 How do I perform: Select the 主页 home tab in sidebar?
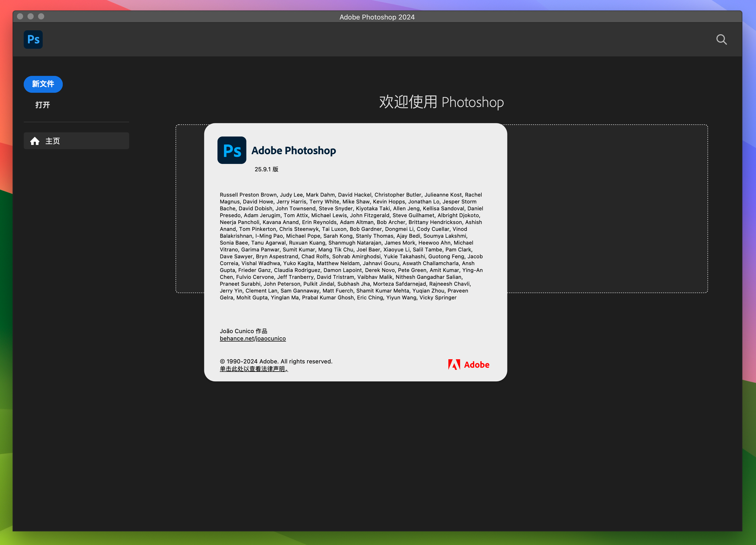[76, 141]
